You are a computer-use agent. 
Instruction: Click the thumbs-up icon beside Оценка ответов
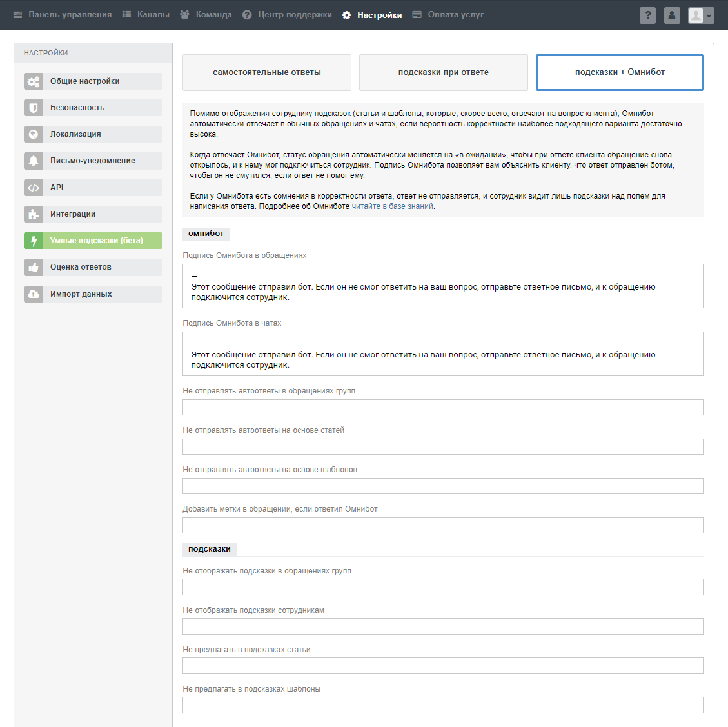pos(34,267)
